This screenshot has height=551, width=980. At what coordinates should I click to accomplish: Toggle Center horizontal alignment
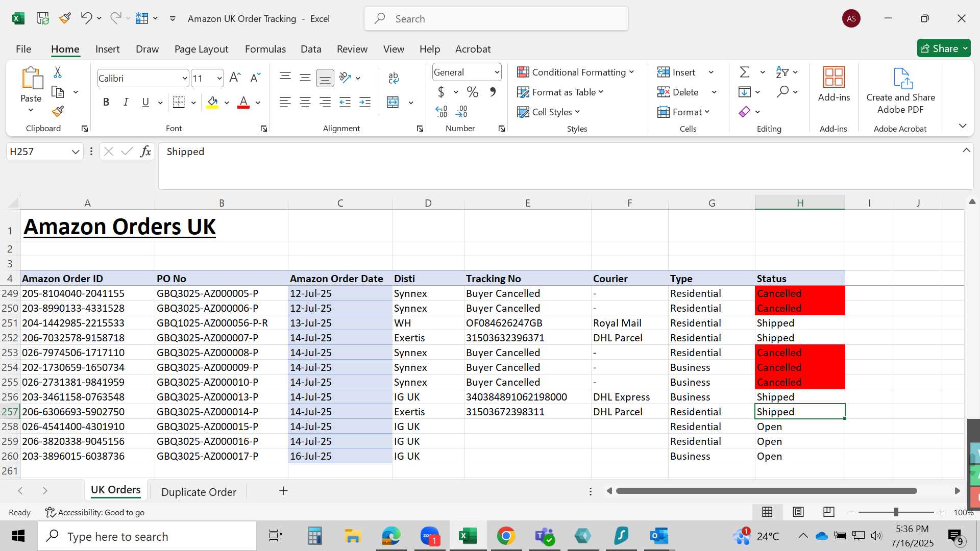[305, 103]
